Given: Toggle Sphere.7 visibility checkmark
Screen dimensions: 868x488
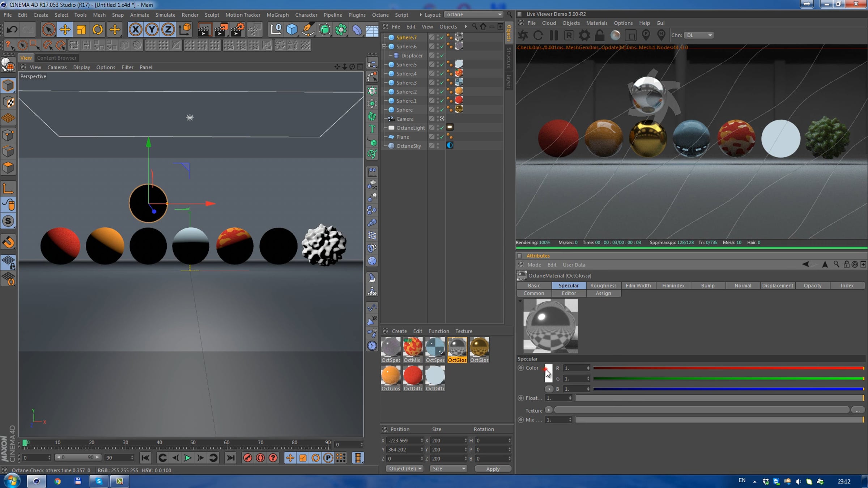Looking at the screenshot, I should pyautogui.click(x=442, y=37).
